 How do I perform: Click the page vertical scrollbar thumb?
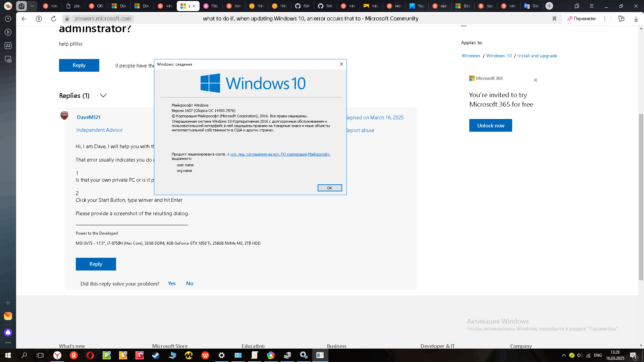coord(641,197)
